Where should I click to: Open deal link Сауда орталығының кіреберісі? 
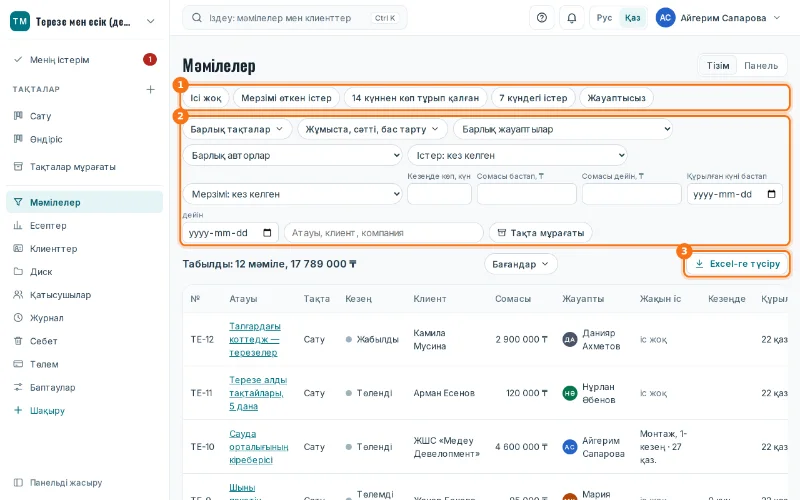point(259,446)
